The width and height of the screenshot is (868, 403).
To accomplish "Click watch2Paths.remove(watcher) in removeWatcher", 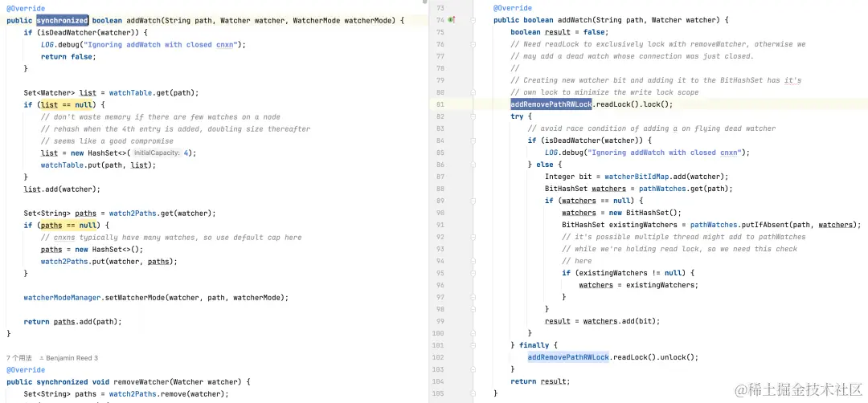I will tap(169, 394).
